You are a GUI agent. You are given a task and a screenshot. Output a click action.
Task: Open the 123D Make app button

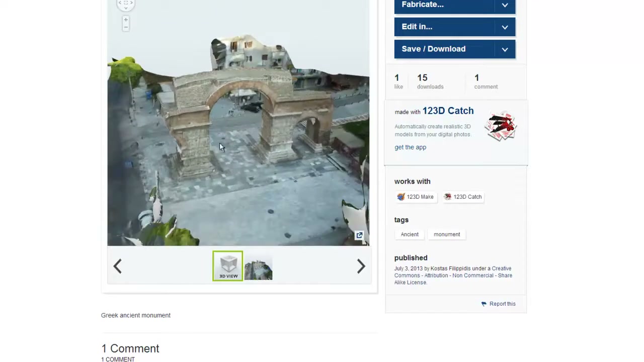pos(415,197)
